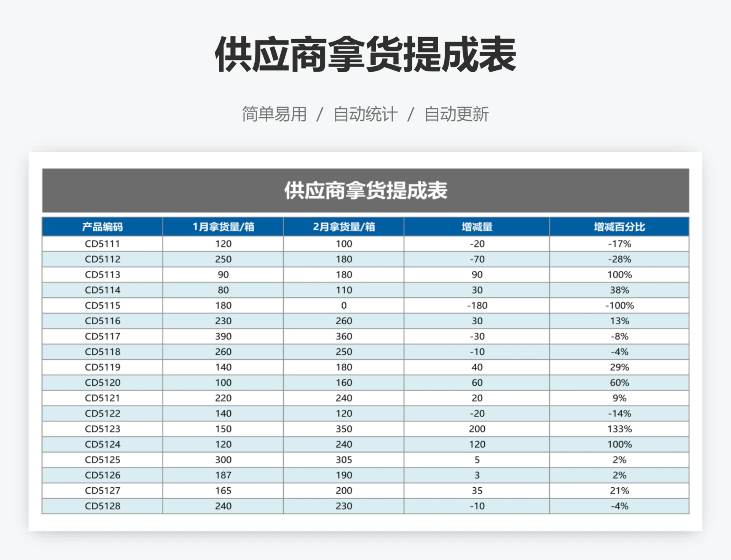Click the 60% cell for CD5120
This screenshot has width=731, height=560.
[619, 382]
